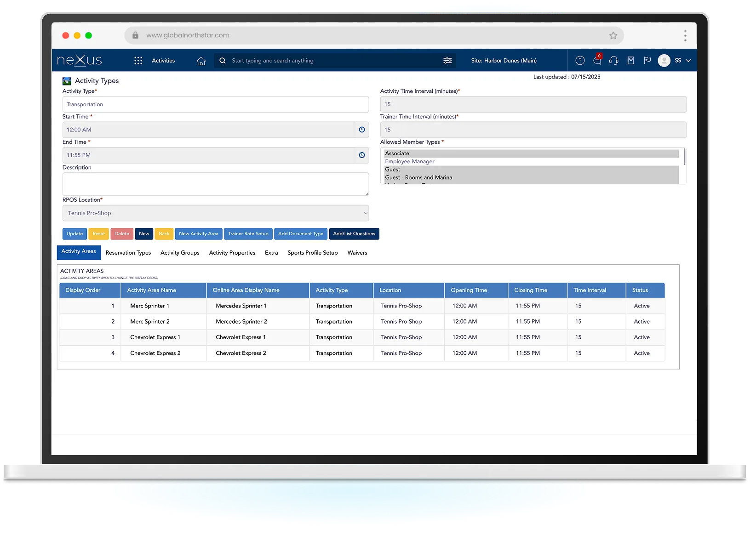Select Employee Manager in member types list
The image size is (756, 535).
[x=409, y=161]
